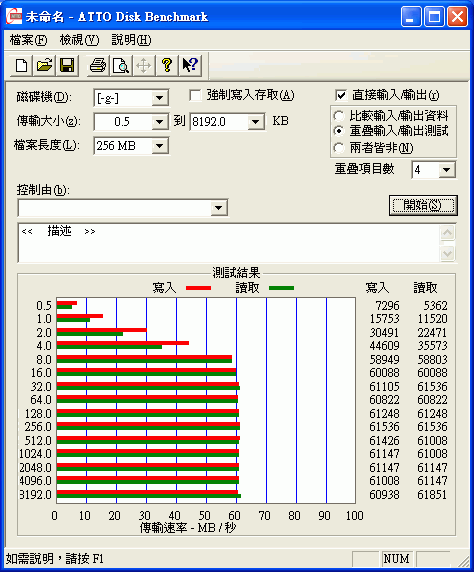Click the move crosshair toolbar icon
This screenshot has height=572, width=474.
click(x=144, y=66)
